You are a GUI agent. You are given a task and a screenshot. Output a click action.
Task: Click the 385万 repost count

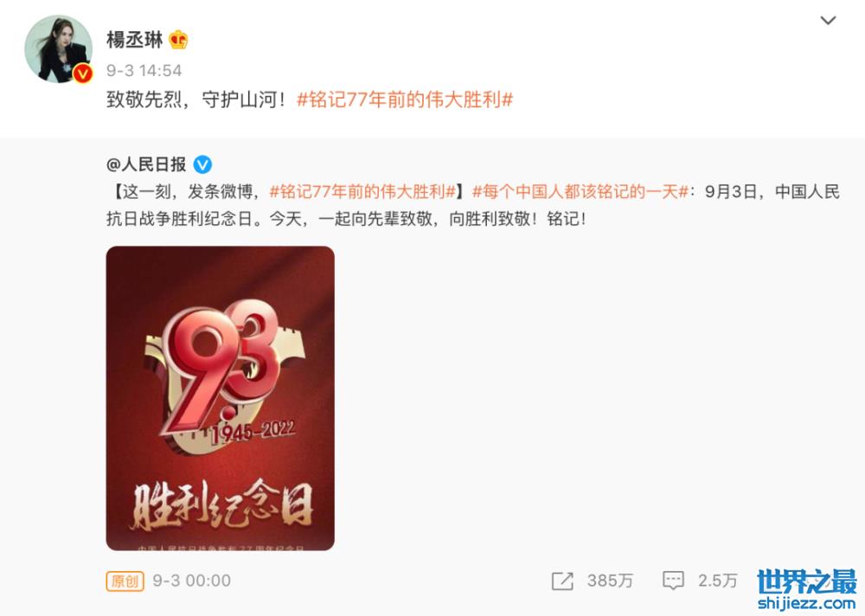(x=610, y=581)
